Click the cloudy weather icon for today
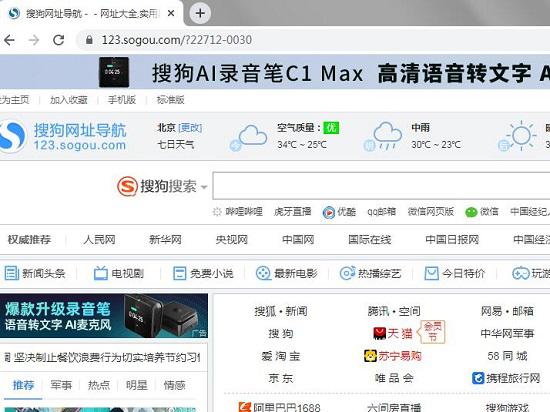550x412 pixels. (249, 137)
